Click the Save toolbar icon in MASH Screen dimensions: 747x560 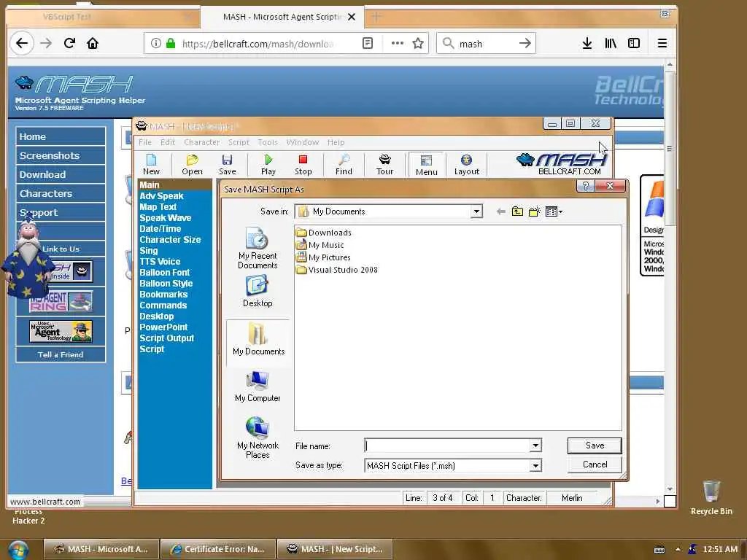pyautogui.click(x=228, y=165)
